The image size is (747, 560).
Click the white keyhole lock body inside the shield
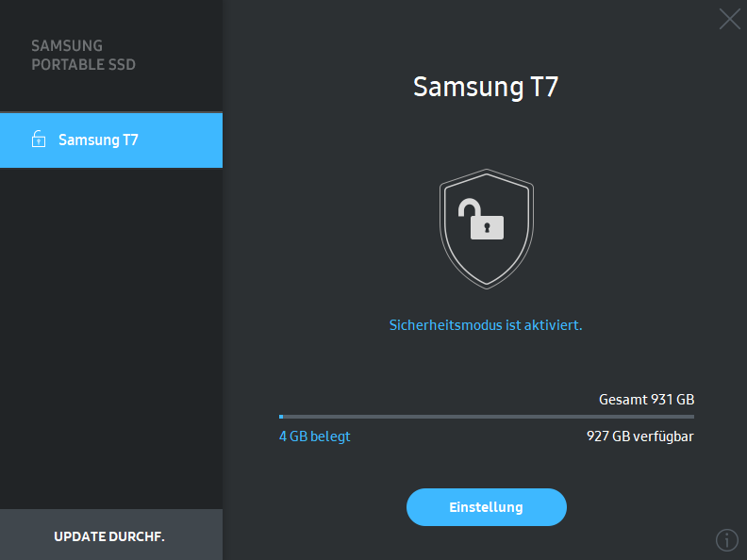pyautogui.click(x=487, y=227)
